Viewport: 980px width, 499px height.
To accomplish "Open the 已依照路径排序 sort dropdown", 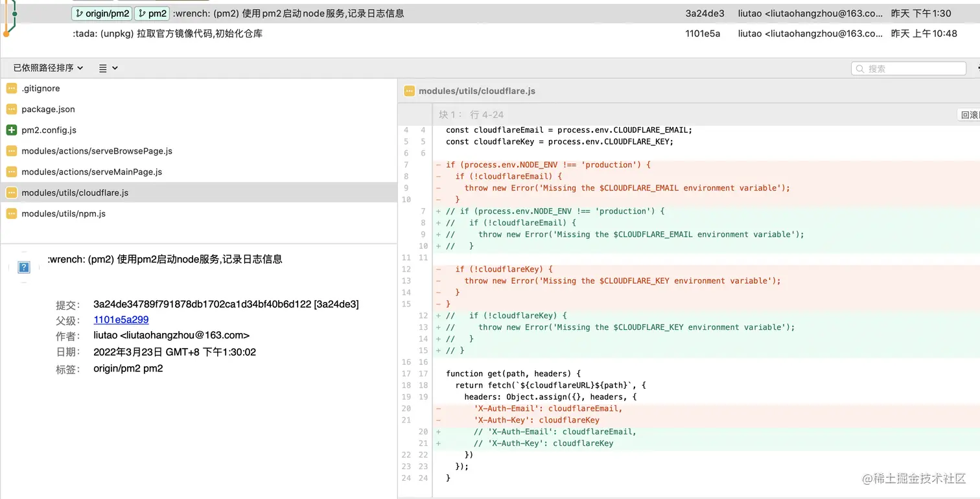I will coord(49,68).
